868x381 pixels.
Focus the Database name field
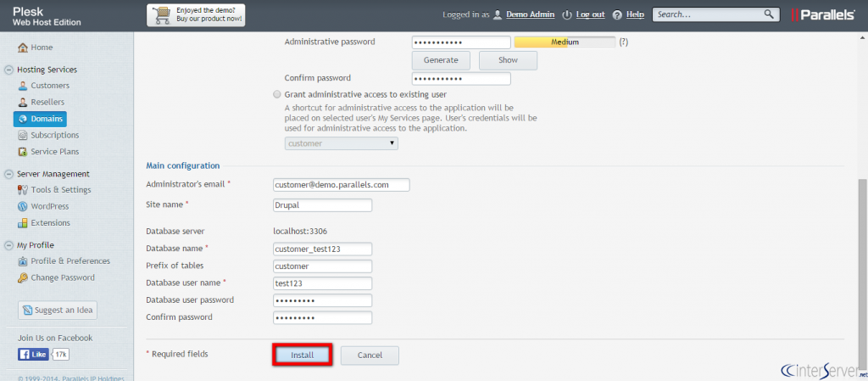coord(323,249)
